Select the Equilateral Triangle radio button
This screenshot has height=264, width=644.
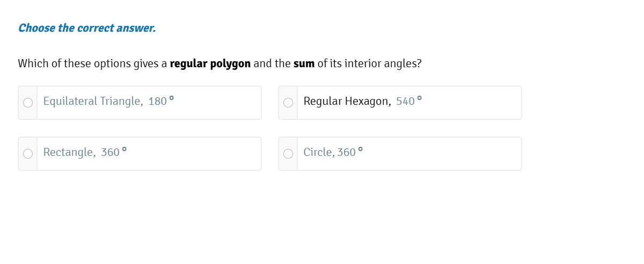click(28, 102)
